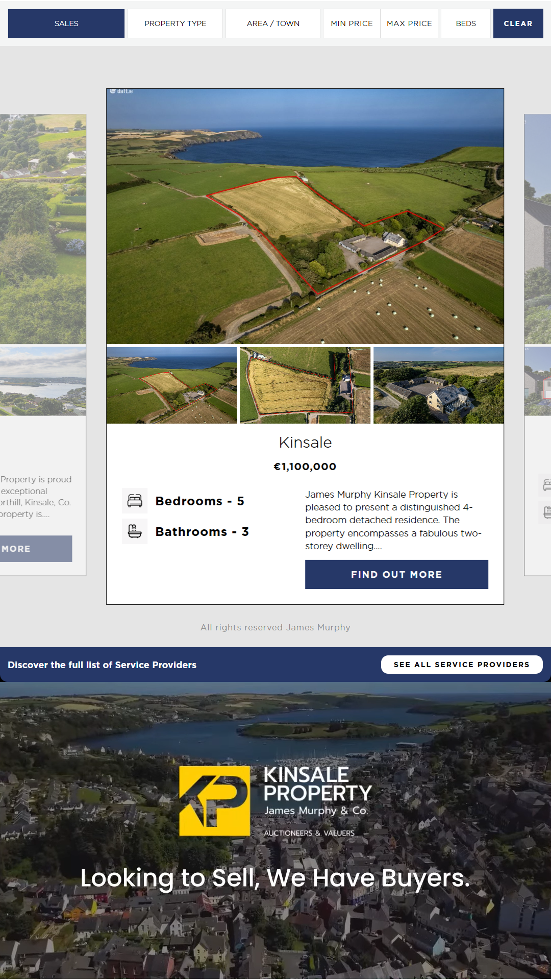Choose a Max Price option

409,23
